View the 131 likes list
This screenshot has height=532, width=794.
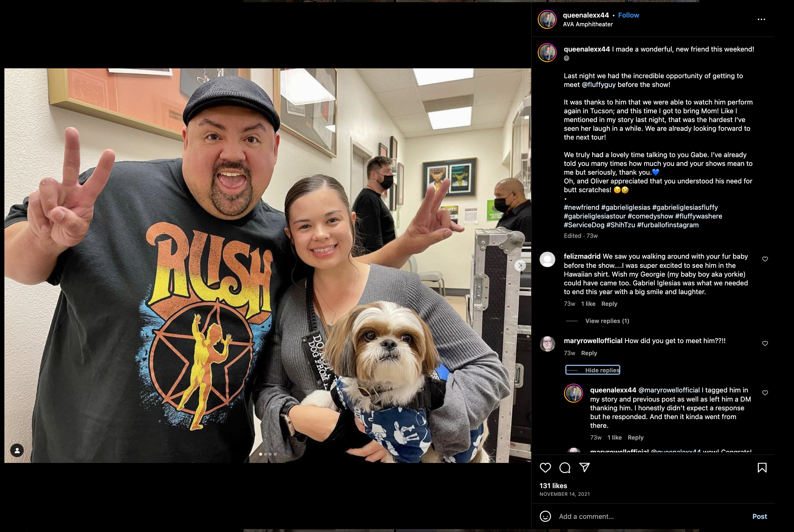click(x=553, y=486)
